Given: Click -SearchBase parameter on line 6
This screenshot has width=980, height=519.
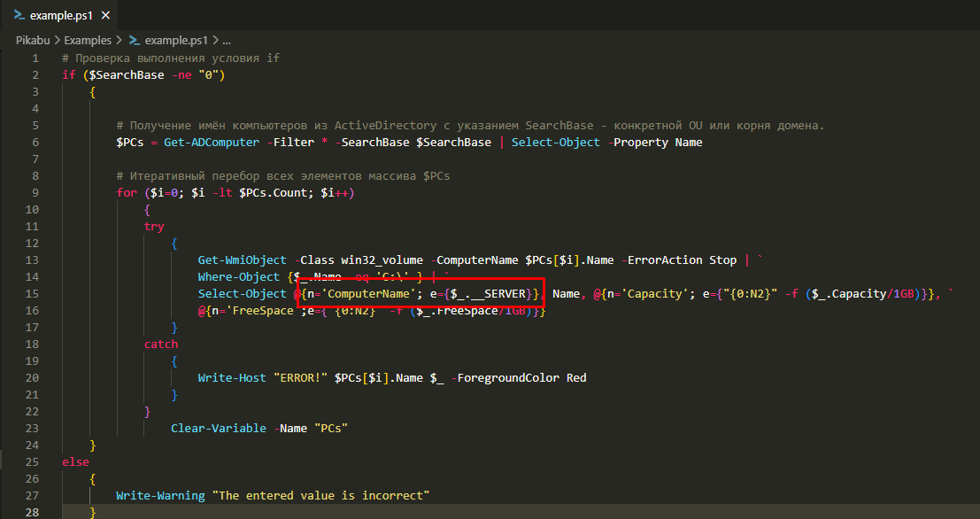Looking at the screenshot, I should pos(372,143).
